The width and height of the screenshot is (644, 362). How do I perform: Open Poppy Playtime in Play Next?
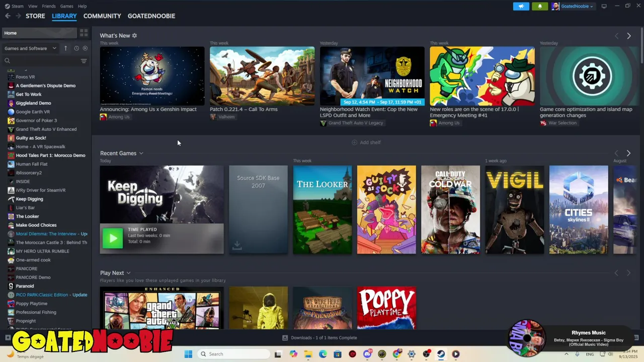(x=386, y=308)
